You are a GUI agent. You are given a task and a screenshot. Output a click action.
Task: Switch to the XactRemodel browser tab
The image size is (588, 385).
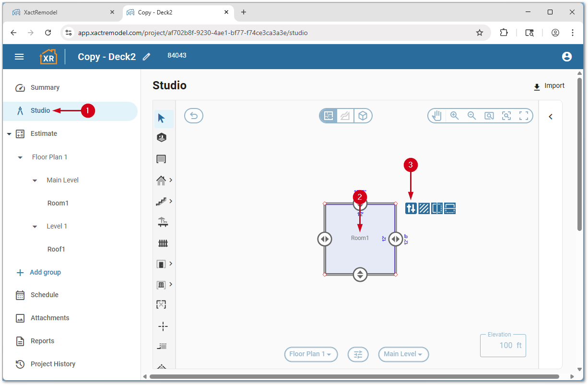[62, 12]
